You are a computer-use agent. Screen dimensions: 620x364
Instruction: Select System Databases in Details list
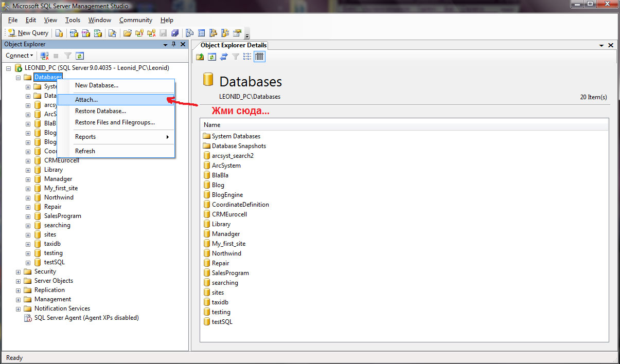(236, 136)
